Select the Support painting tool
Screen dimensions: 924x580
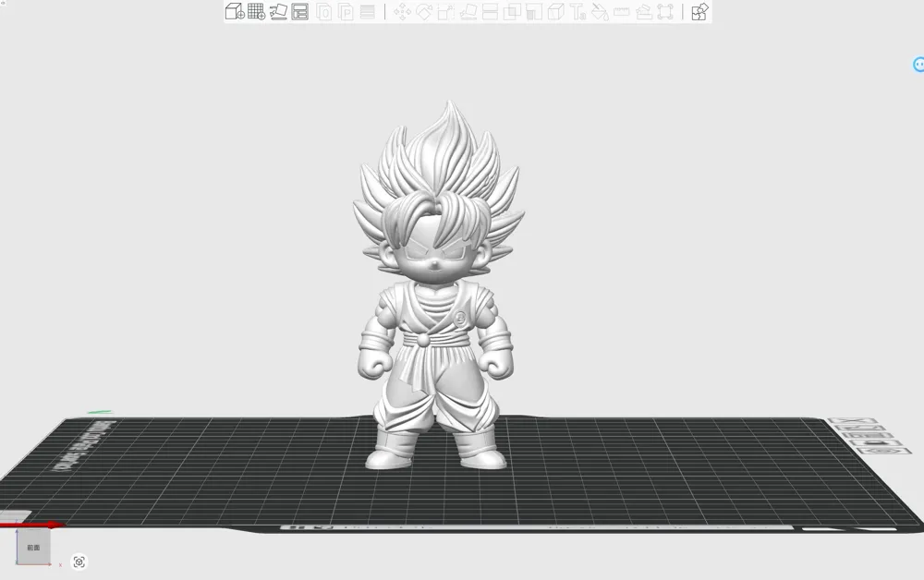[534, 11]
